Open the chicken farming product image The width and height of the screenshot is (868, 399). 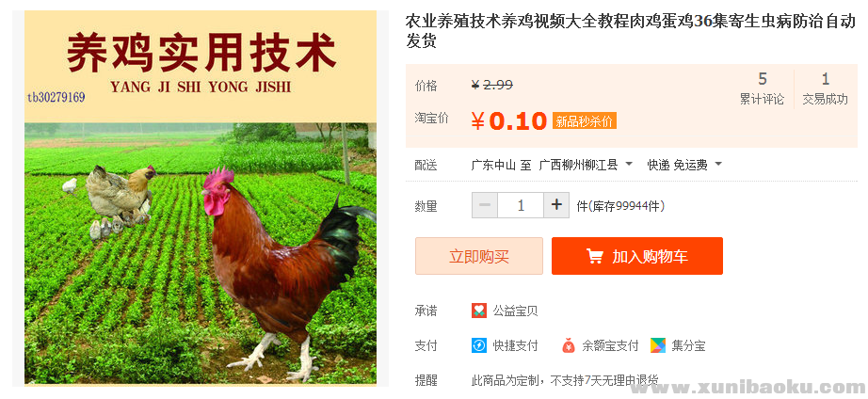(x=201, y=197)
